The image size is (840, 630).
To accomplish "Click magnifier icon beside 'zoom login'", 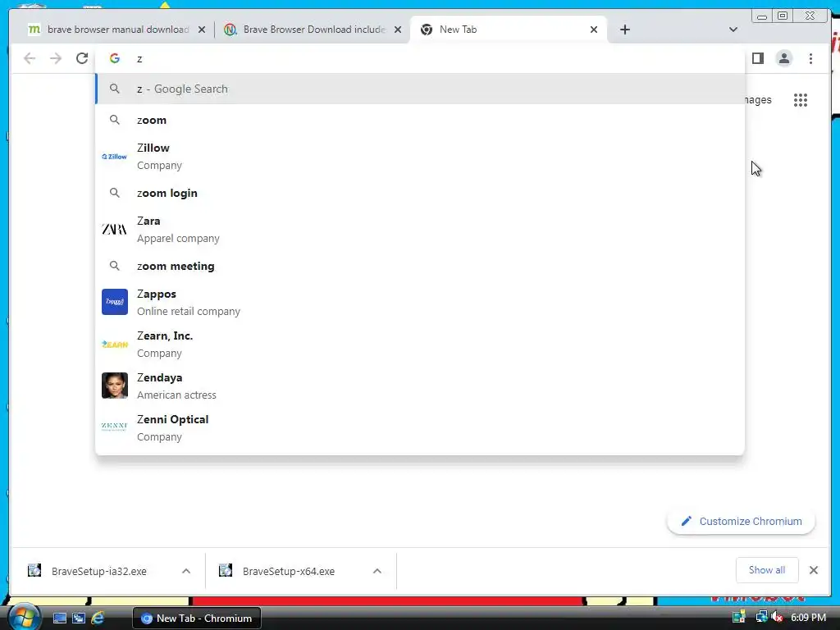I will [x=115, y=192].
